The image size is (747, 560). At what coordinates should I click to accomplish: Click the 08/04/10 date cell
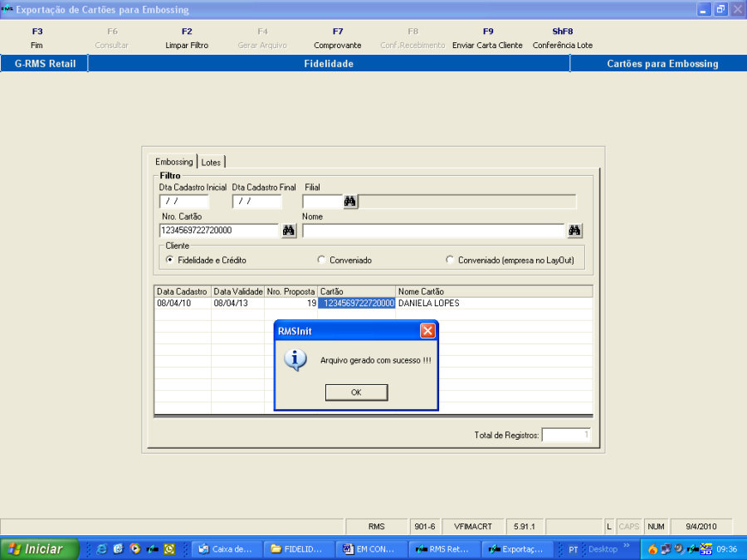pos(183,304)
